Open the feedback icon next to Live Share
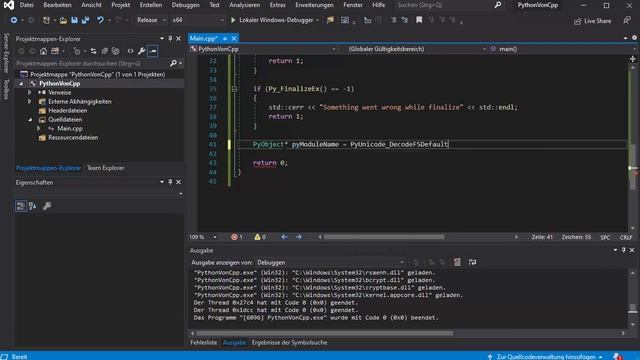640x360 pixels. pos(627,20)
